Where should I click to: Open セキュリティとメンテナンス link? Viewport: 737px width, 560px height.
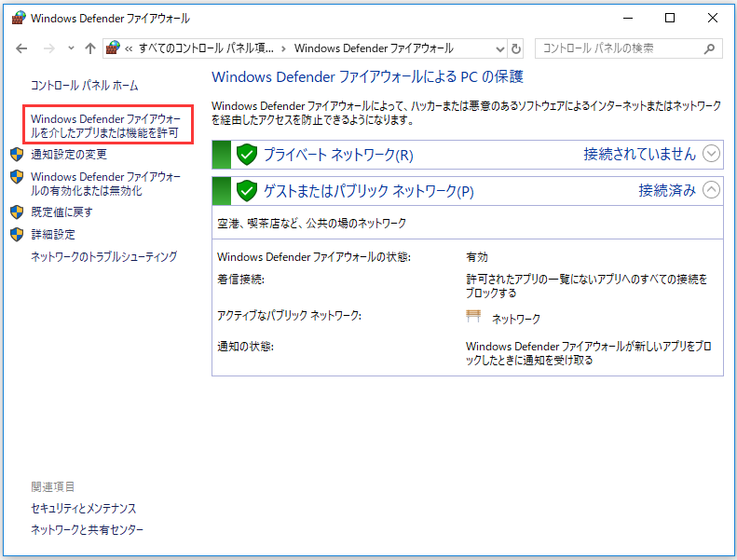[84, 508]
